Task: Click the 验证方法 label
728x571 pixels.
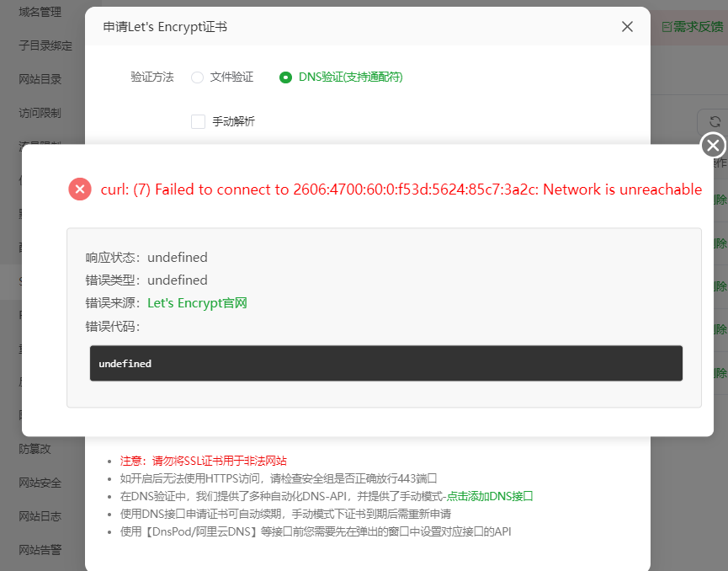Action: coord(152,77)
